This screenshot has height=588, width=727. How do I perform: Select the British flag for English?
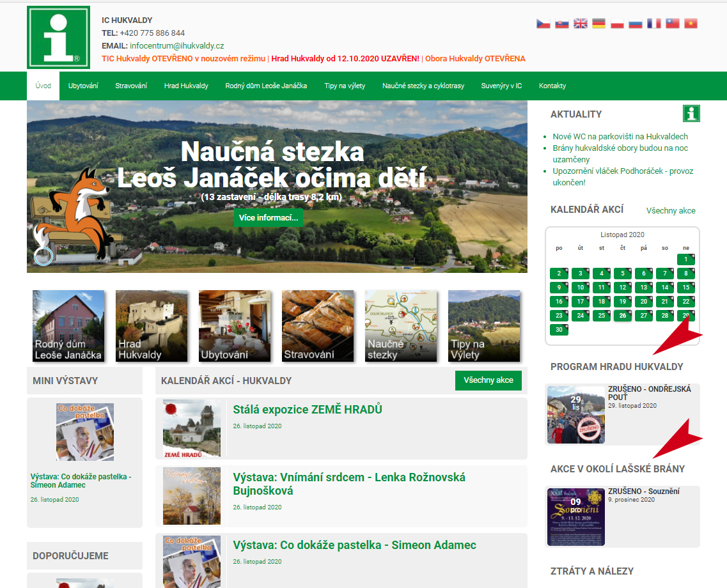tap(580, 23)
